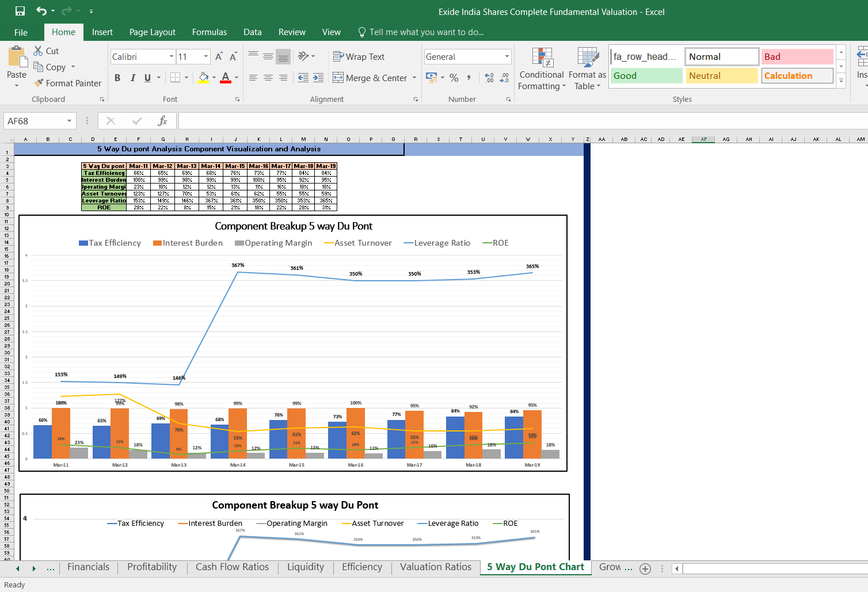Switch to the Formulas tab
This screenshot has width=868, height=592.
click(210, 32)
